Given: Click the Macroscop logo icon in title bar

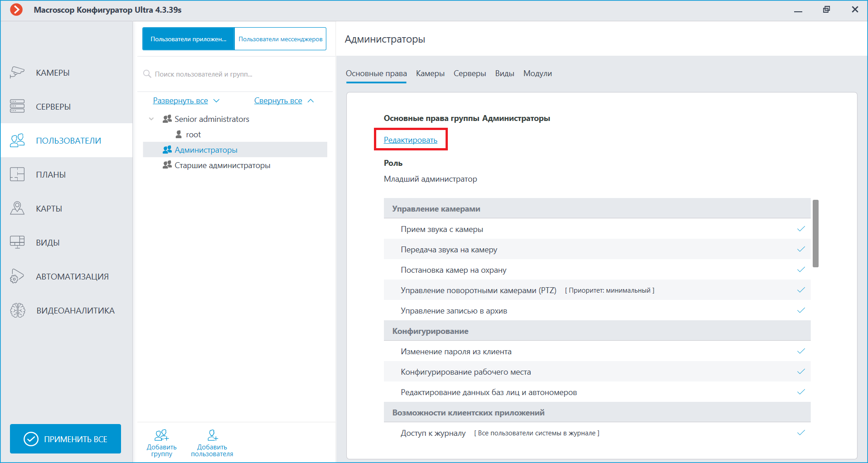Looking at the screenshot, I should (x=16, y=10).
